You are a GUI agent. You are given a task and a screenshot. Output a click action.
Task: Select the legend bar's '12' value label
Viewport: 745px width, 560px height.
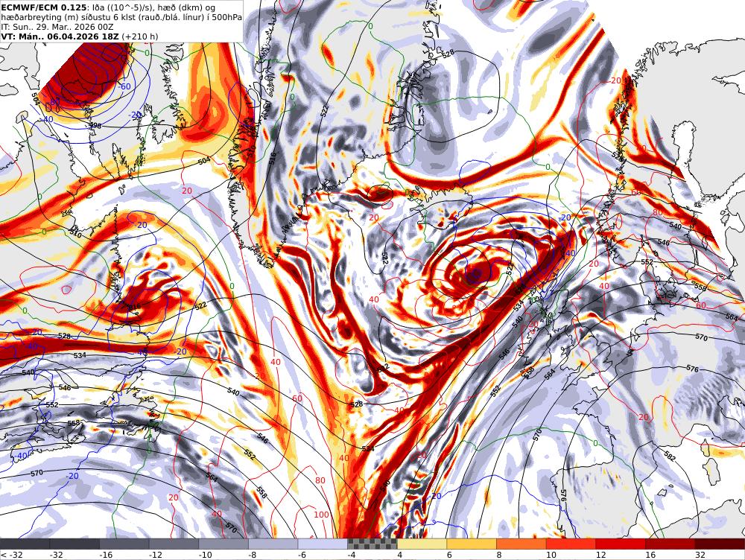tap(600, 554)
